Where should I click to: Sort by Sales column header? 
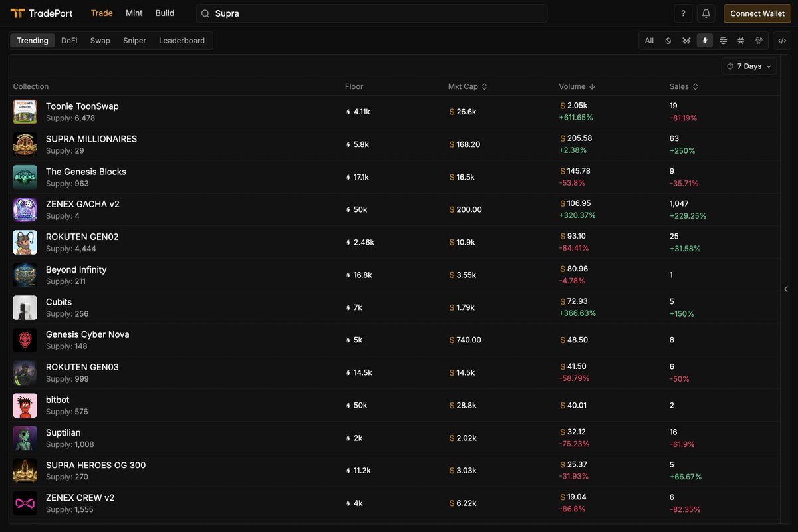pos(684,86)
